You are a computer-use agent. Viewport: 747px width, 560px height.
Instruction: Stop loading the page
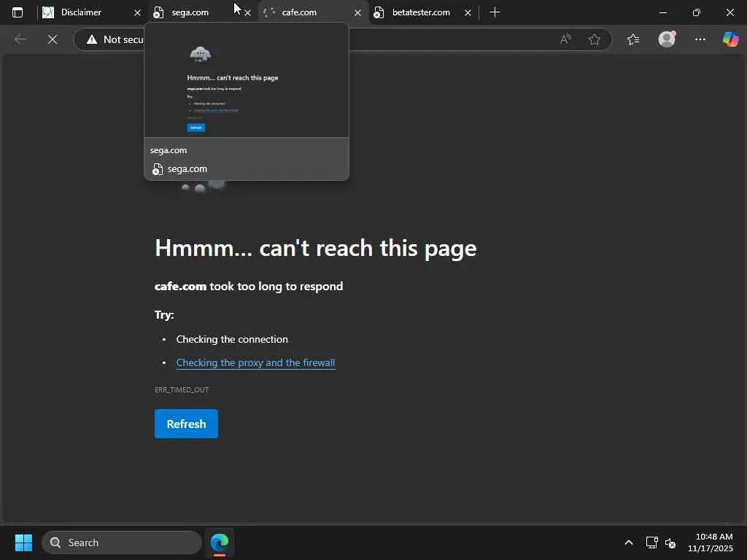[x=53, y=39]
